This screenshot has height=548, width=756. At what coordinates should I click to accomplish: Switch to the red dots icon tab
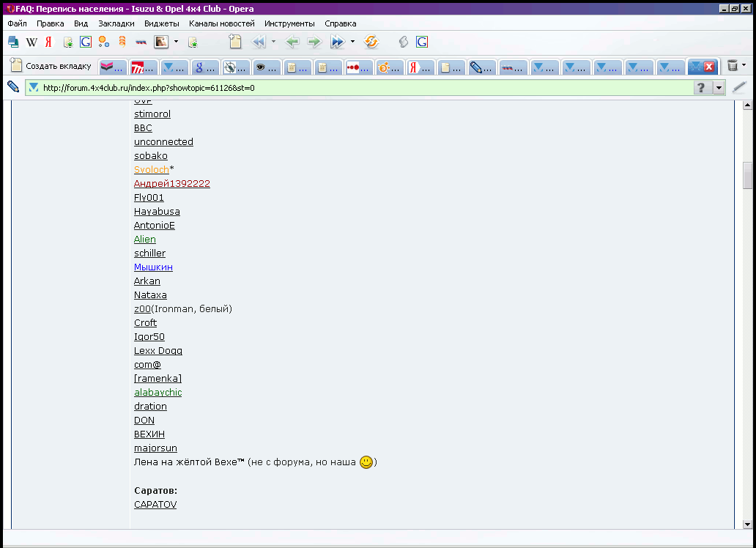[360, 67]
